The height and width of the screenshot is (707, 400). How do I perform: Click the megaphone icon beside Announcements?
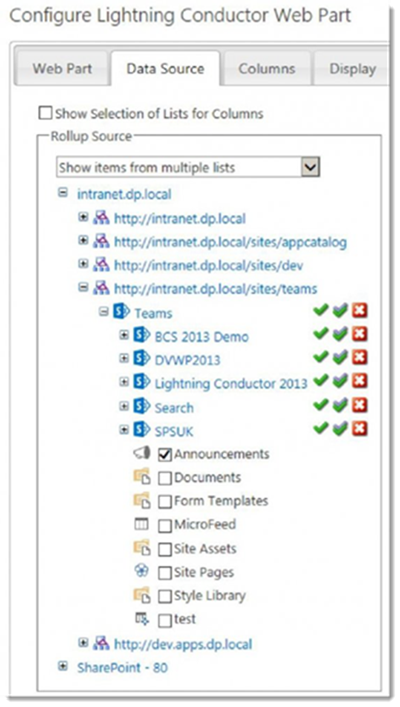[142, 454]
